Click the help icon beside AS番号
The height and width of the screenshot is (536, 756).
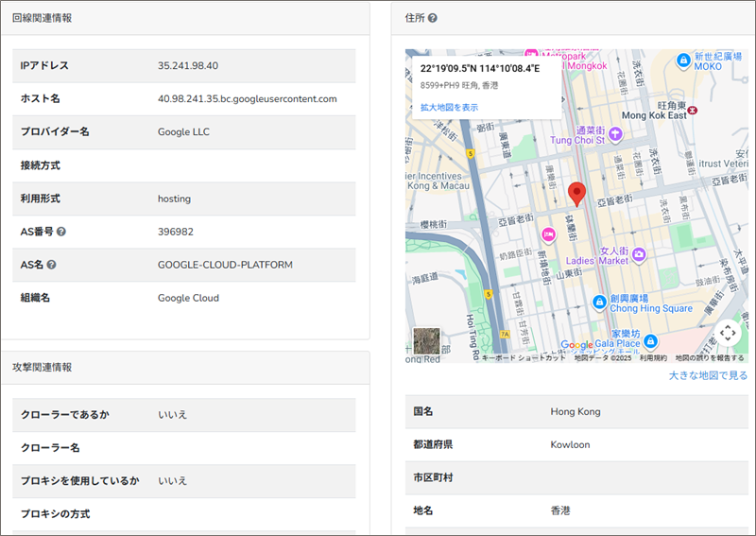pos(61,232)
